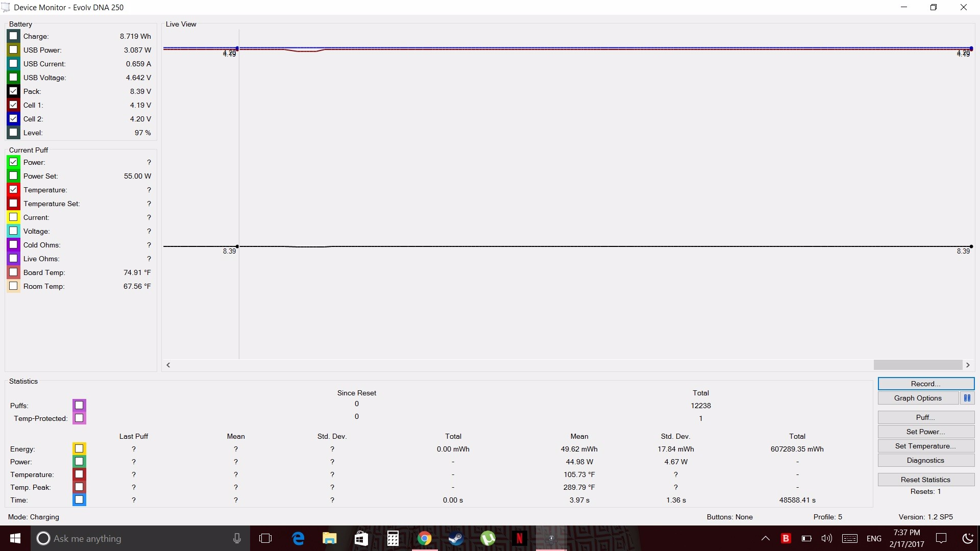The height and width of the screenshot is (551, 980).
Task: Open the Diagnostics dialog
Action: click(x=925, y=460)
